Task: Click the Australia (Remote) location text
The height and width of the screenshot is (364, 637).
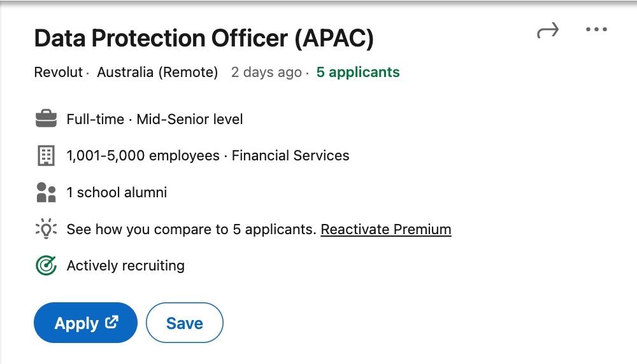Action: click(x=157, y=72)
